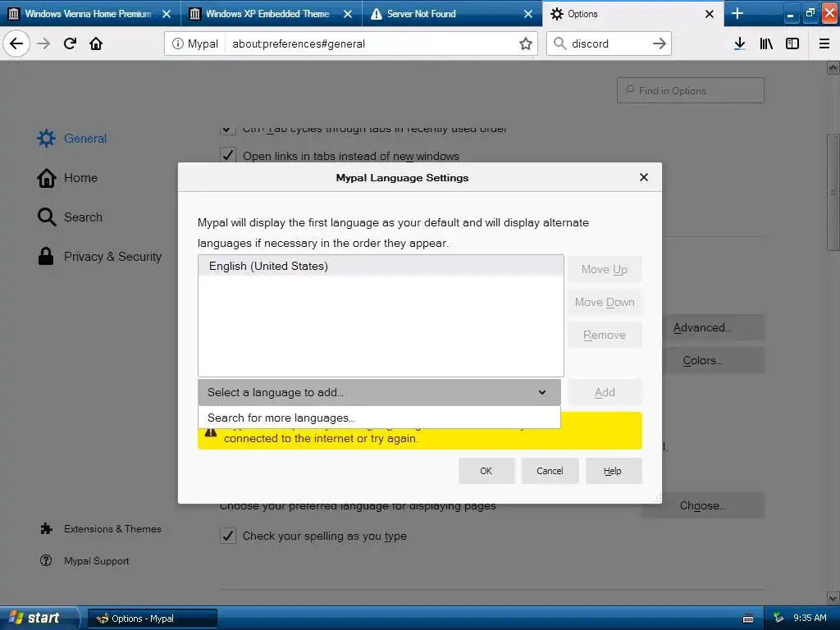840x630 pixels.
Task: Click the forward arrow navigation button
Action: [x=44, y=43]
